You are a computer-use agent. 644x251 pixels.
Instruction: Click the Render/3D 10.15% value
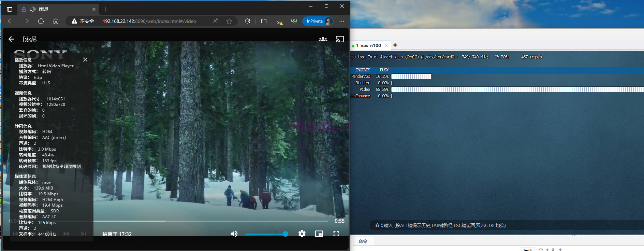[382, 76]
